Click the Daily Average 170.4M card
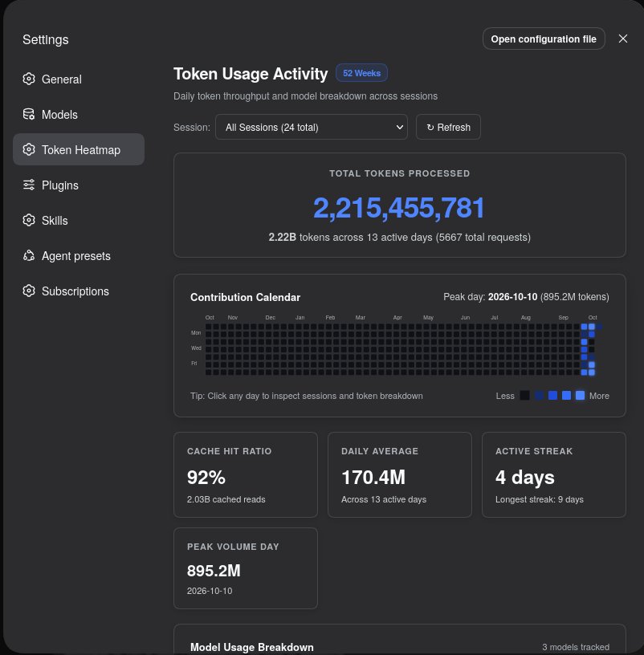The width and height of the screenshot is (644, 655). [400, 474]
